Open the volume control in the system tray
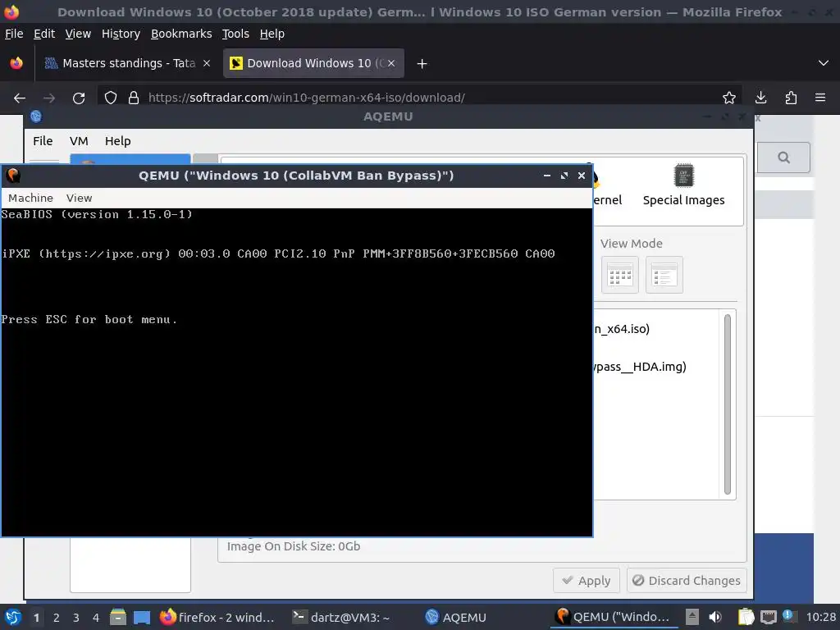Viewport: 840px width, 630px height. tap(715, 617)
